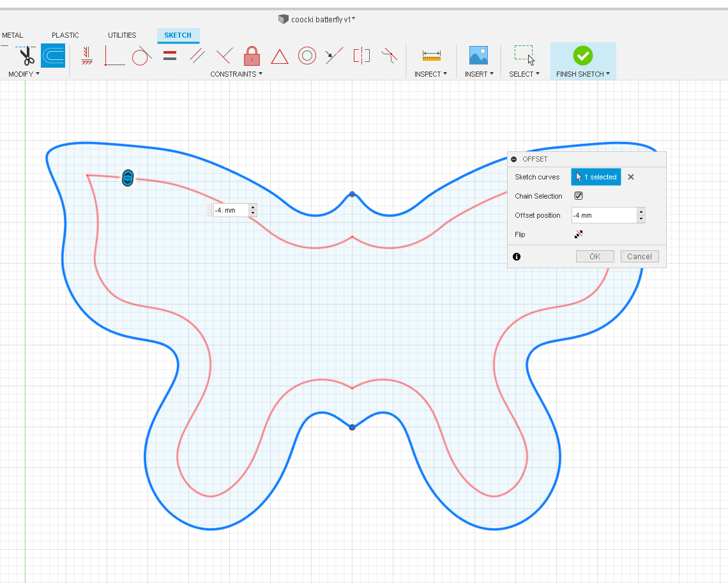Image resolution: width=728 pixels, height=583 pixels.
Task: Decrease canvas offset value down arrow
Action: [253, 213]
